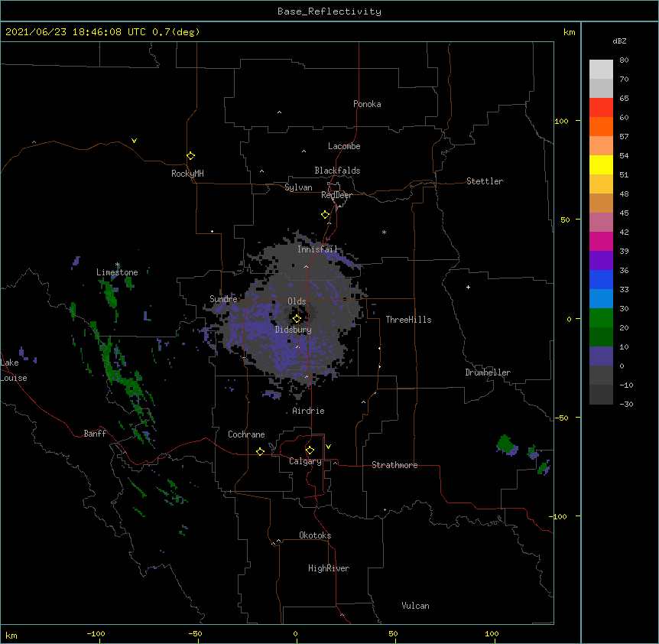Click the -50 tick on the right axis

(x=561, y=418)
